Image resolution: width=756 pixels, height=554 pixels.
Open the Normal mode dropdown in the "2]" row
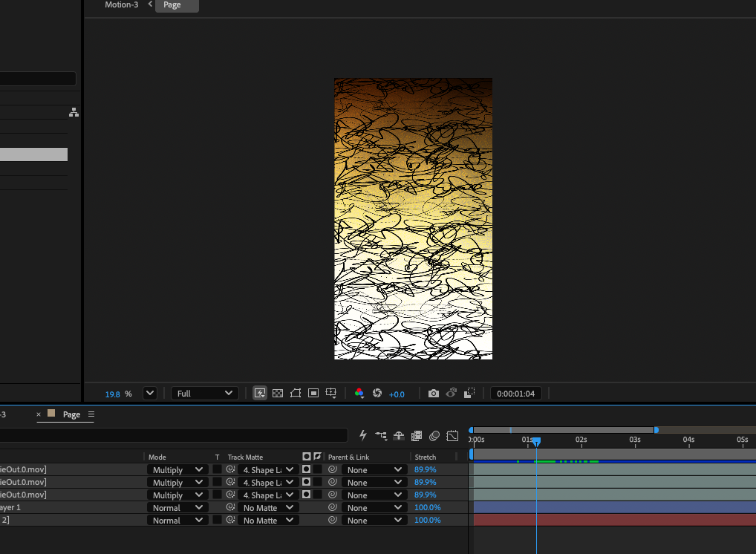pos(177,521)
